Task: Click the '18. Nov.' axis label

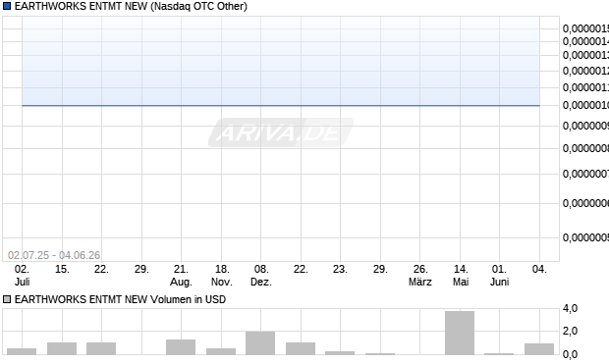Action: coord(221,275)
